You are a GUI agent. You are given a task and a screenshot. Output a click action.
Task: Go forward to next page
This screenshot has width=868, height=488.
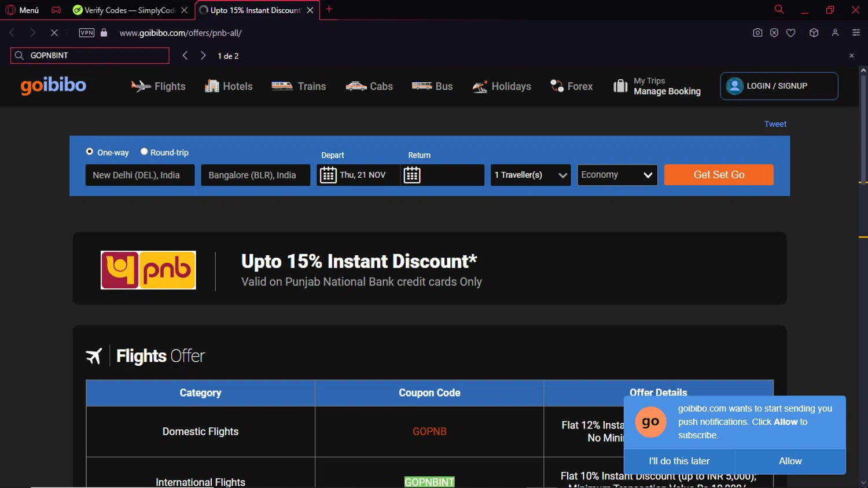[x=33, y=33]
